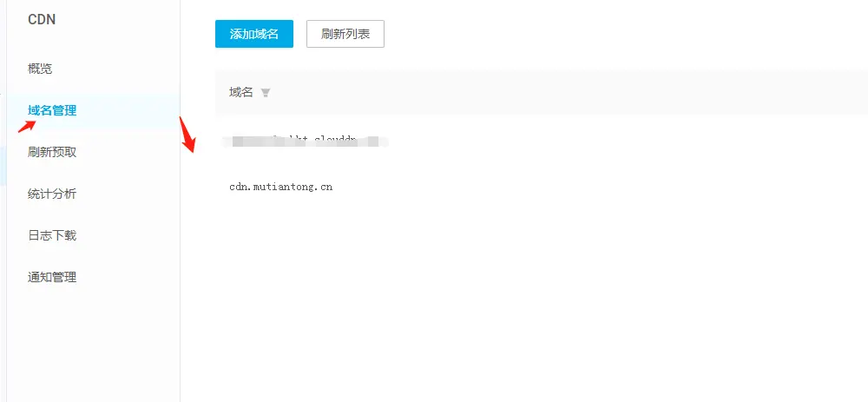Click the large red arrow near sidebar edge
868x402 pixels.
pos(188,134)
